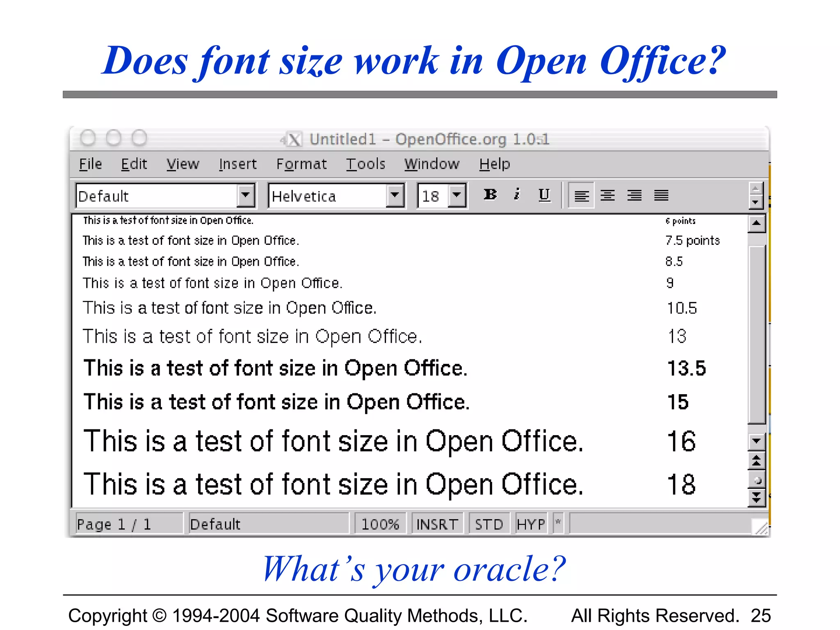Click the toolbar overflow down arrow
The width and height of the screenshot is (840, 630).
tap(756, 202)
